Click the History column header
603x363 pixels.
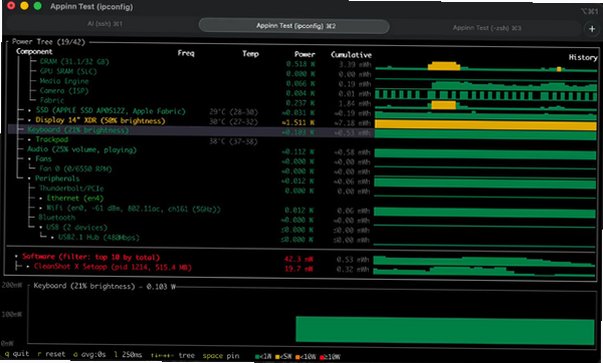(x=583, y=57)
